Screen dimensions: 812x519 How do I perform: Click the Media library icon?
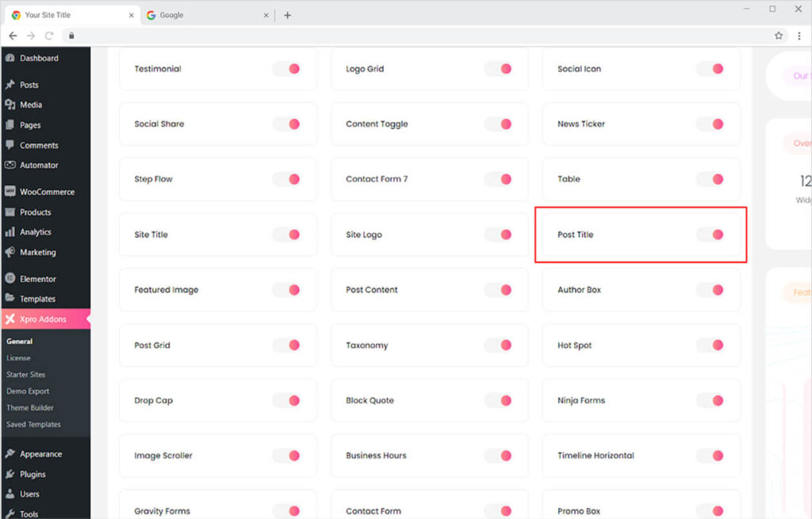[10, 105]
